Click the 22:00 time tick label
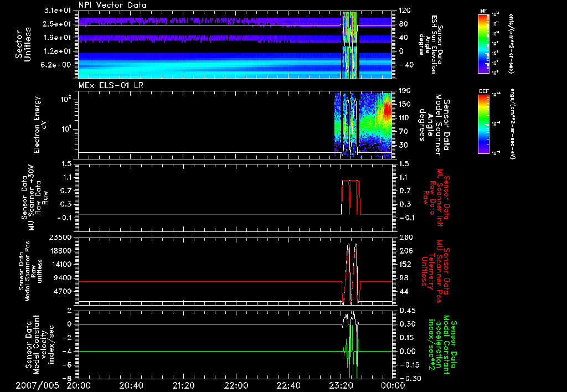This screenshot has width=567, height=392. 236,385
